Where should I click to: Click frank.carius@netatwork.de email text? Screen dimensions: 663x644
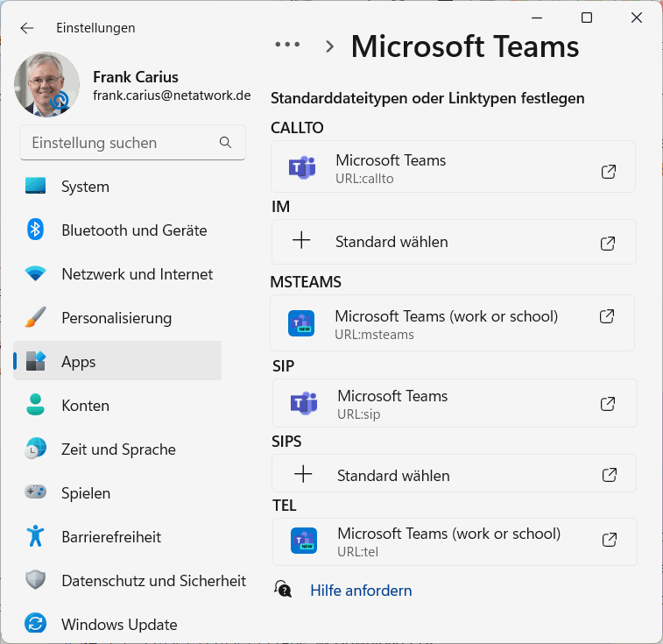tap(172, 96)
